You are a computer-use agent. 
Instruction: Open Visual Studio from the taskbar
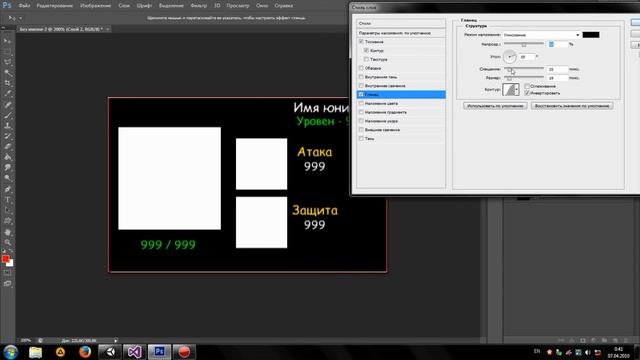click(135, 352)
